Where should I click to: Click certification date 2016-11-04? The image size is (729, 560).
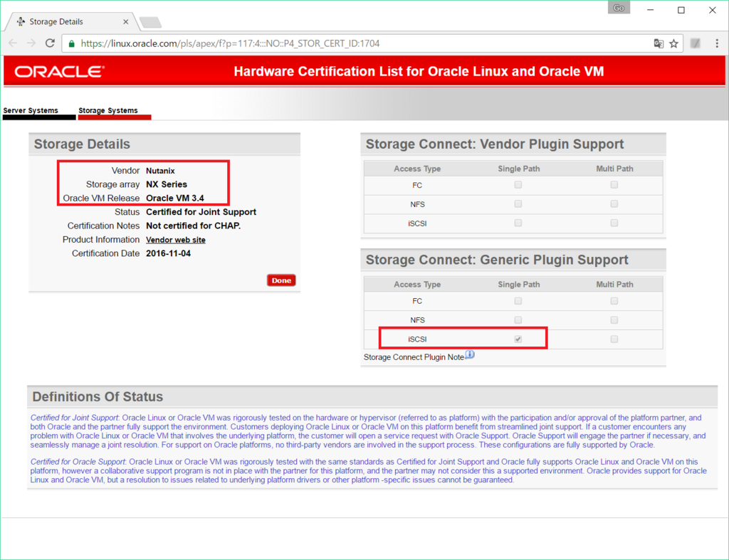point(168,253)
